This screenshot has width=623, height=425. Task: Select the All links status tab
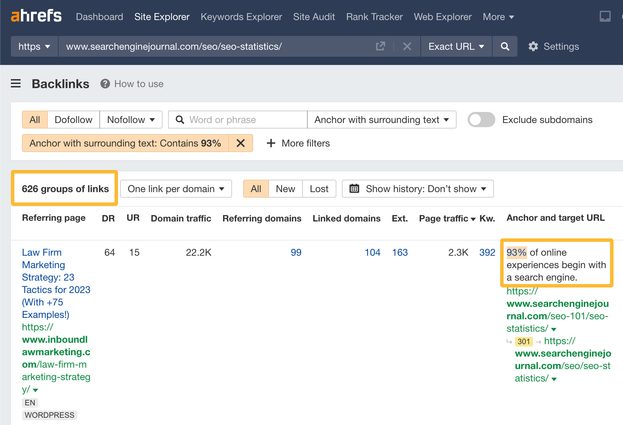256,189
